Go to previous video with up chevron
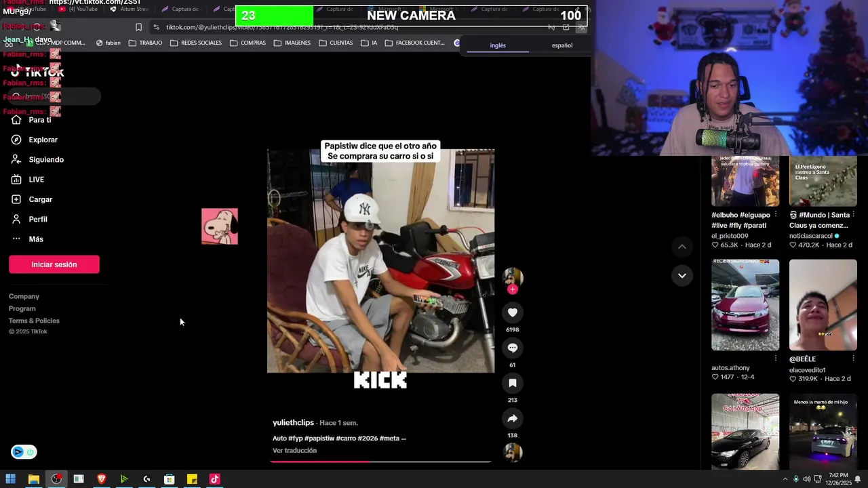868x488 pixels. click(682, 247)
